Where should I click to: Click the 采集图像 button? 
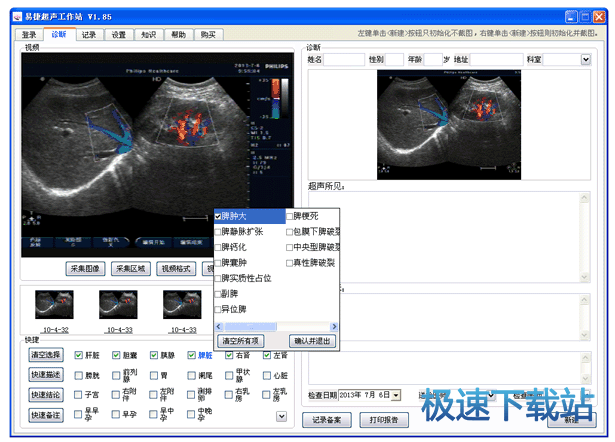(x=85, y=269)
